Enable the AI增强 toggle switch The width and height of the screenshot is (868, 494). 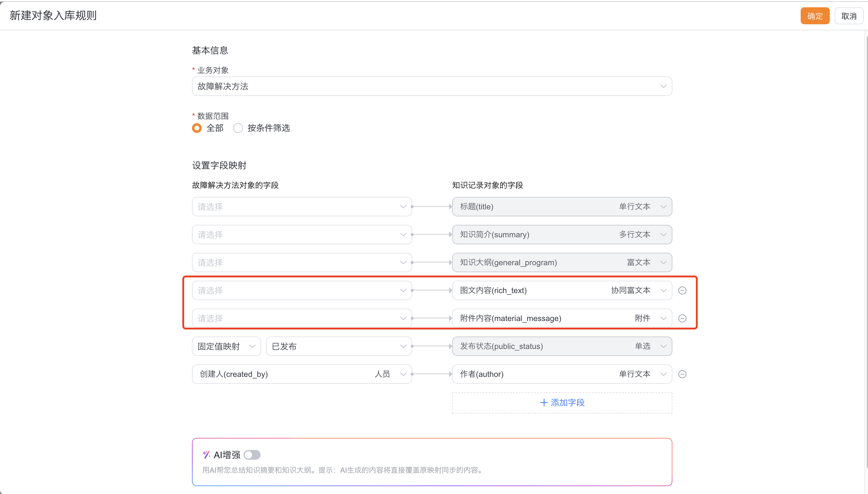coord(252,455)
